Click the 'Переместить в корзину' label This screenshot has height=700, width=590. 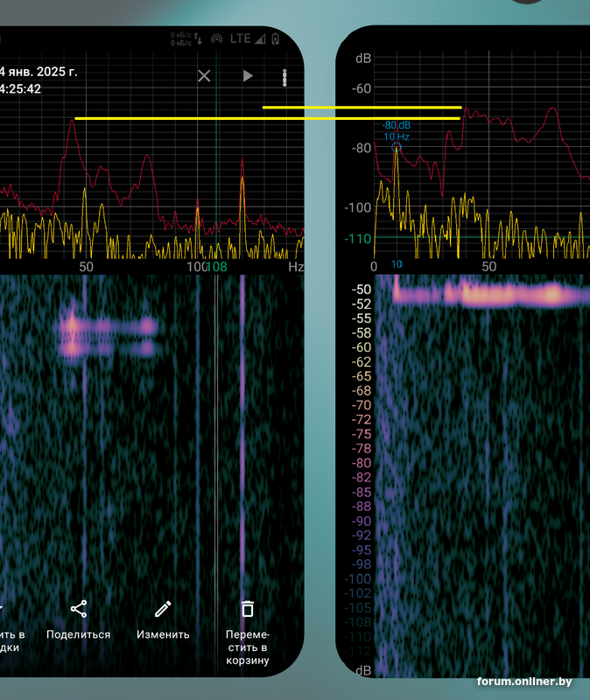pos(248,647)
